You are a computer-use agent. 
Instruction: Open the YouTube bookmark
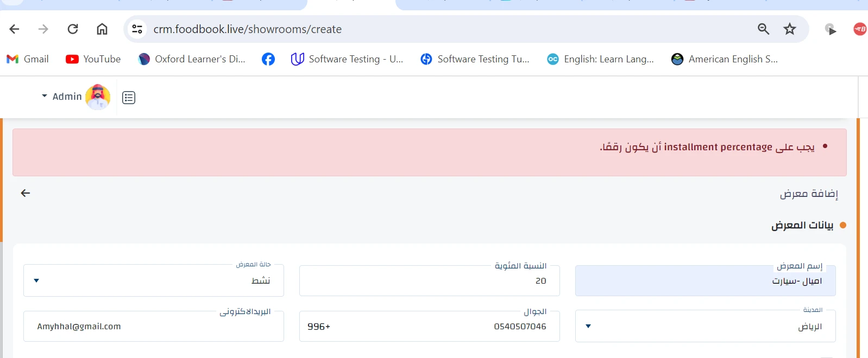pos(93,59)
